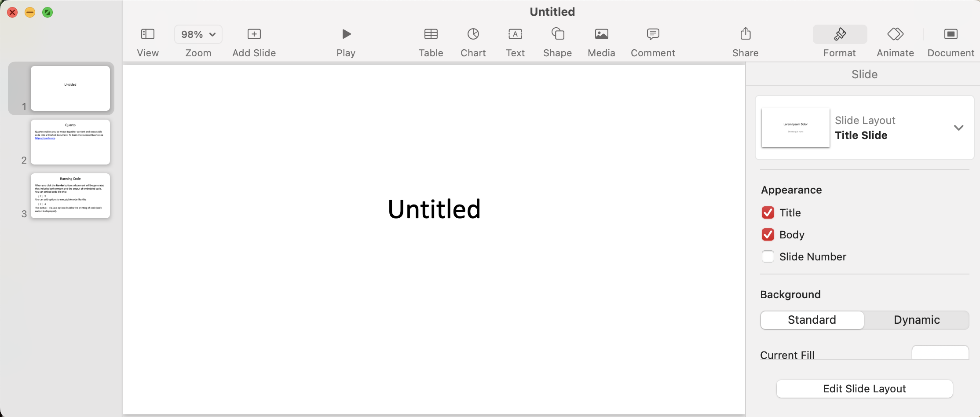Open the Chart insertion tool
Screen dimensions: 980x417
point(473,34)
